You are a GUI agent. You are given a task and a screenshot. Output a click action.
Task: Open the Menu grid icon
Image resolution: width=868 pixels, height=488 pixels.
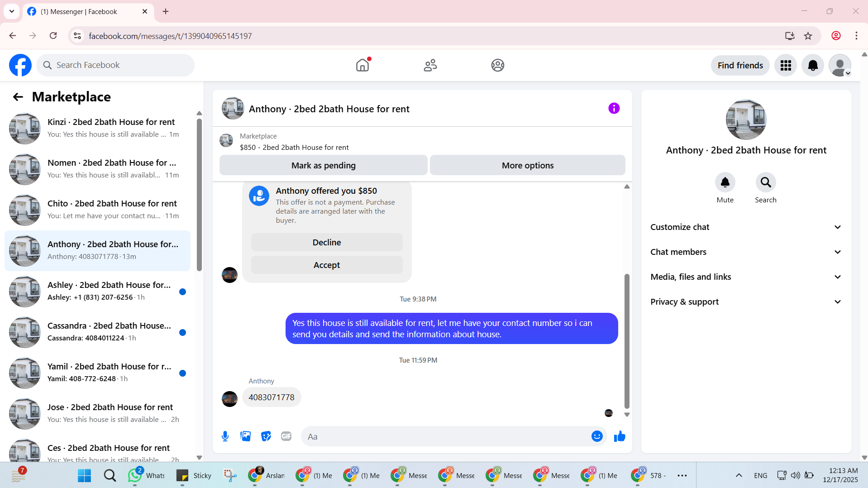coord(786,65)
